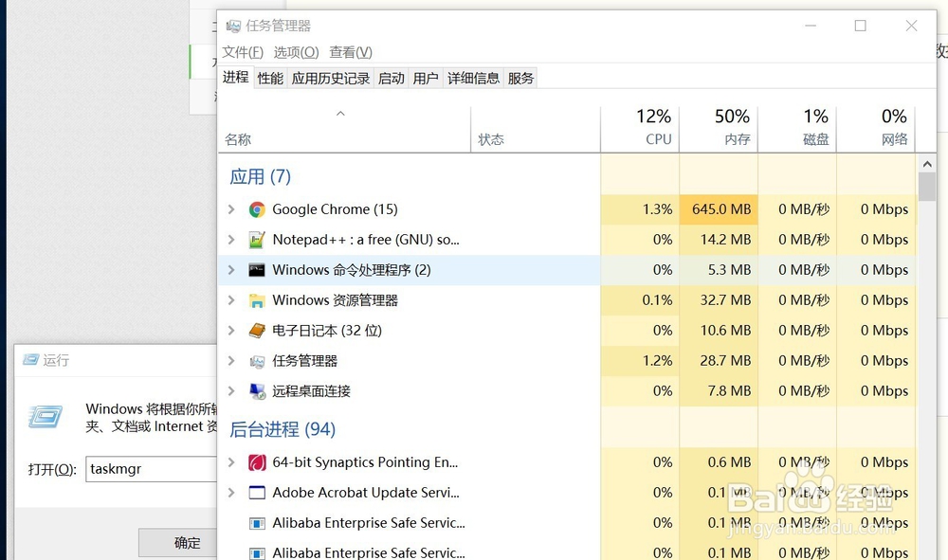Select the Windows 命令处理程序 icon
Viewport: 948px width, 560px height.
click(257, 270)
